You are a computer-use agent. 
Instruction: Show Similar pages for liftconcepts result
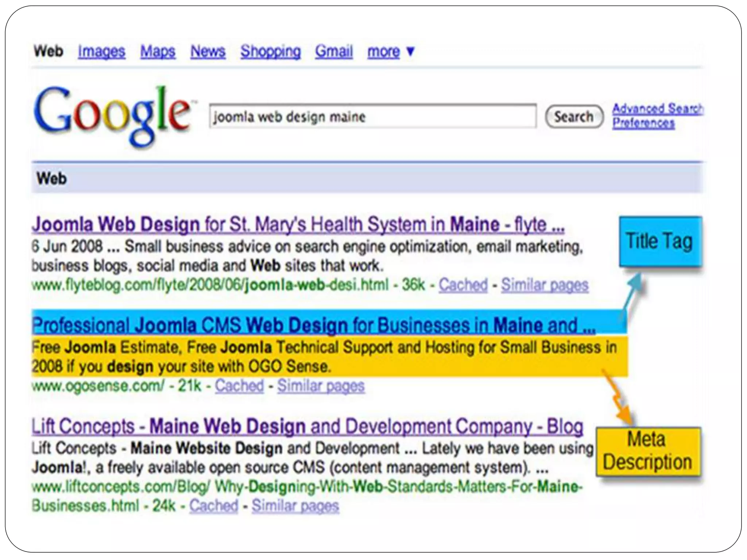(x=295, y=506)
